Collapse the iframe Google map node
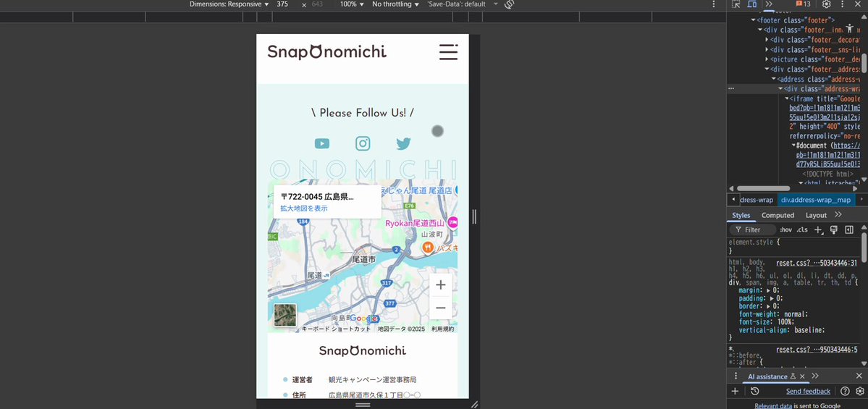This screenshot has height=409, width=868. (787, 99)
